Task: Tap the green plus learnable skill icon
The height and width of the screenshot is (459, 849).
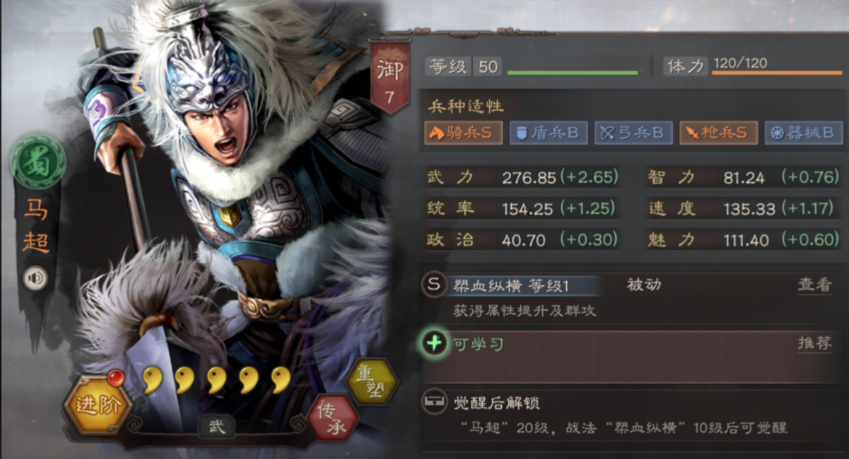Action: [434, 343]
